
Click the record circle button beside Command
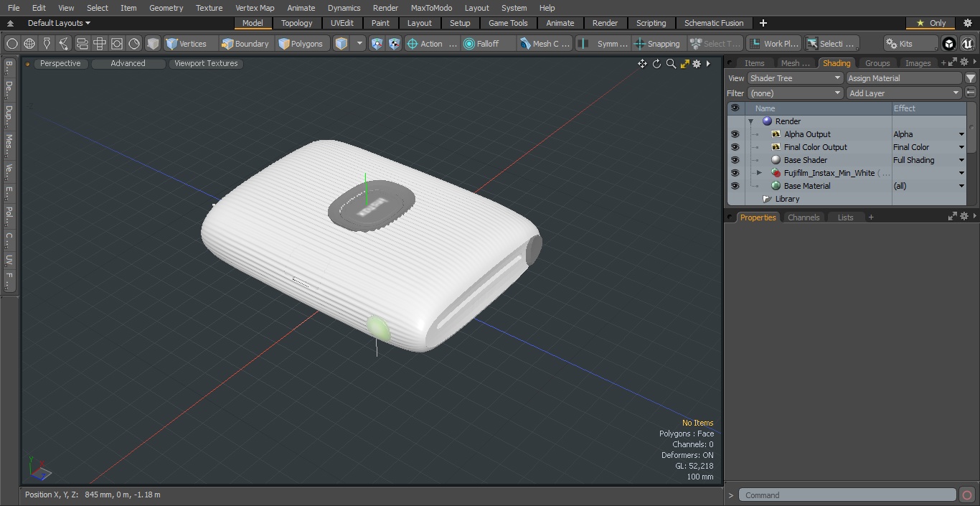coord(966,495)
